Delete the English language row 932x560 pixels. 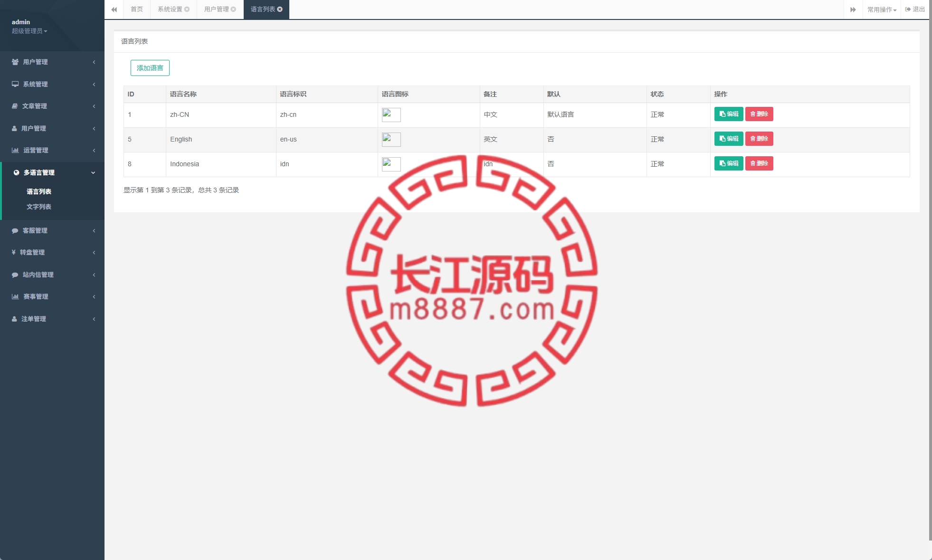[x=759, y=139]
